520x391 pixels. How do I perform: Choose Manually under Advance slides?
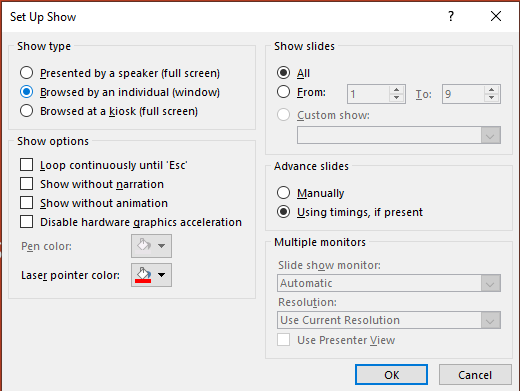click(283, 193)
